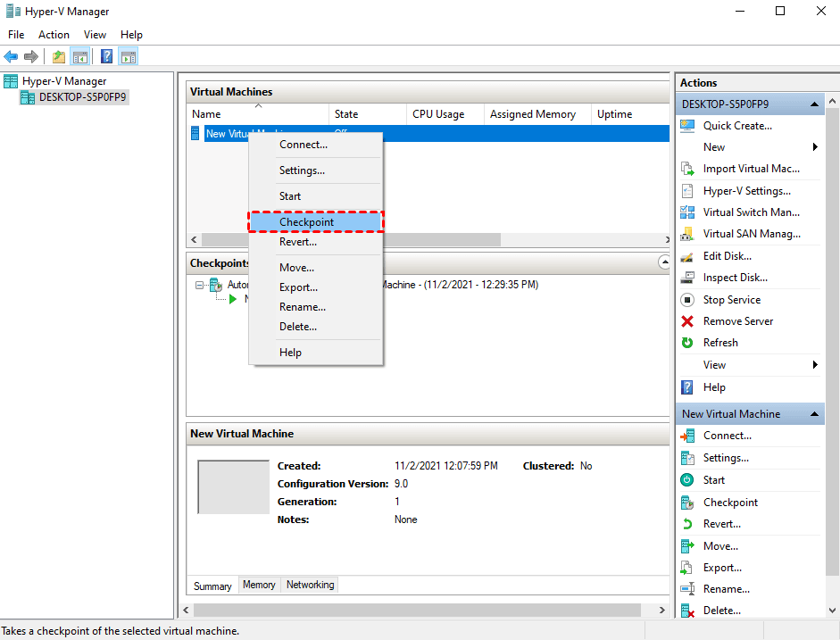Collapse the DESKTOP-S5P0FP9 actions section

[814, 104]
